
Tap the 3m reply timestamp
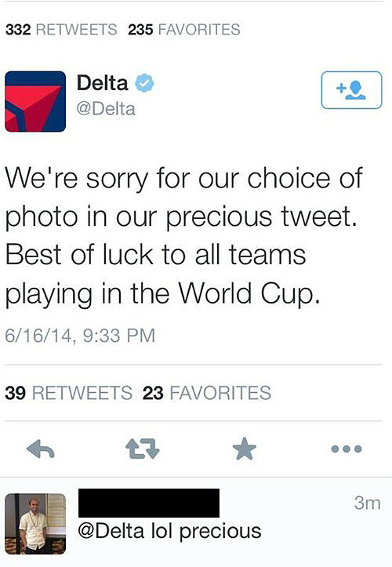point(368,503)
